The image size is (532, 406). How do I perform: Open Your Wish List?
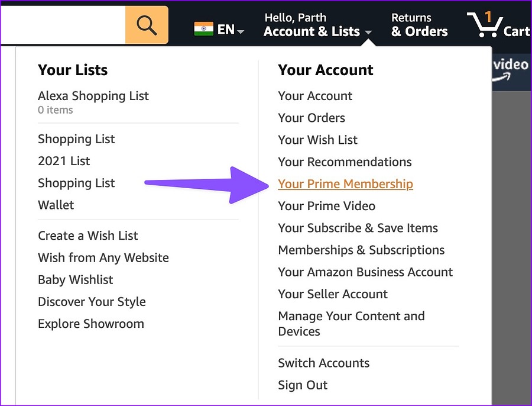pyautogui.click(x=317, y=140)
